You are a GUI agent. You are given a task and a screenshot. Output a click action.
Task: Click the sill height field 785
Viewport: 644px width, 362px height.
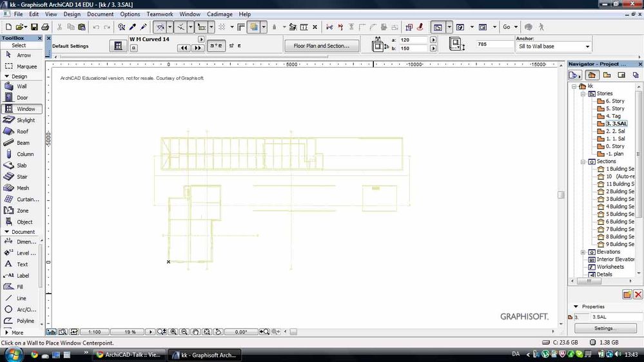[x=494, y=44]
